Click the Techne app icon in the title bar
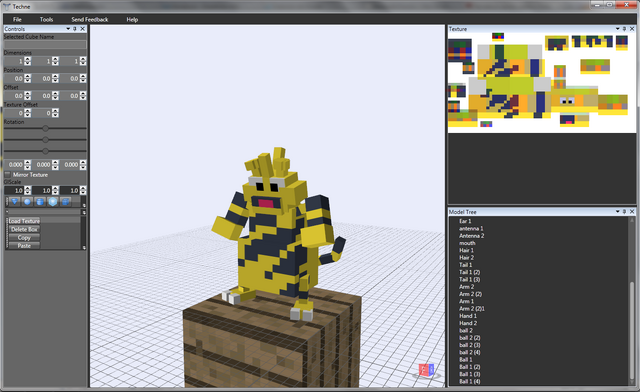Viewport: 640px width, 392px height. [x=7, y=7]
